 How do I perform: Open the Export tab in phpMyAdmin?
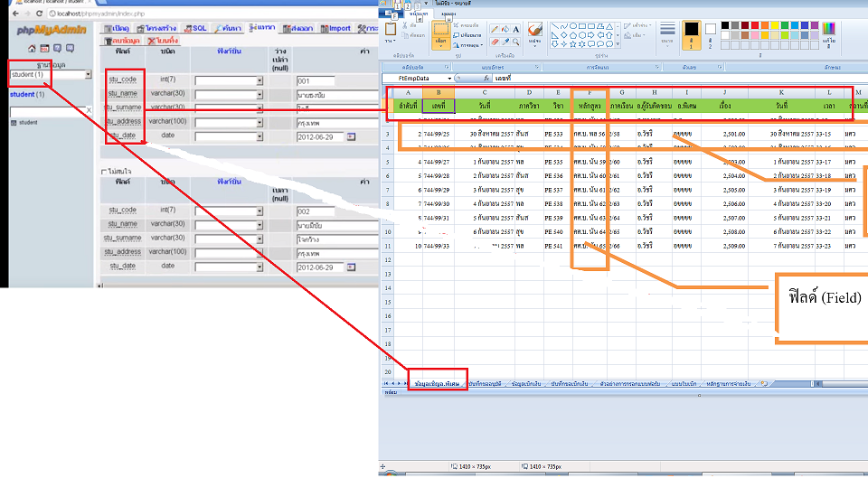click(x=297, y=28)
